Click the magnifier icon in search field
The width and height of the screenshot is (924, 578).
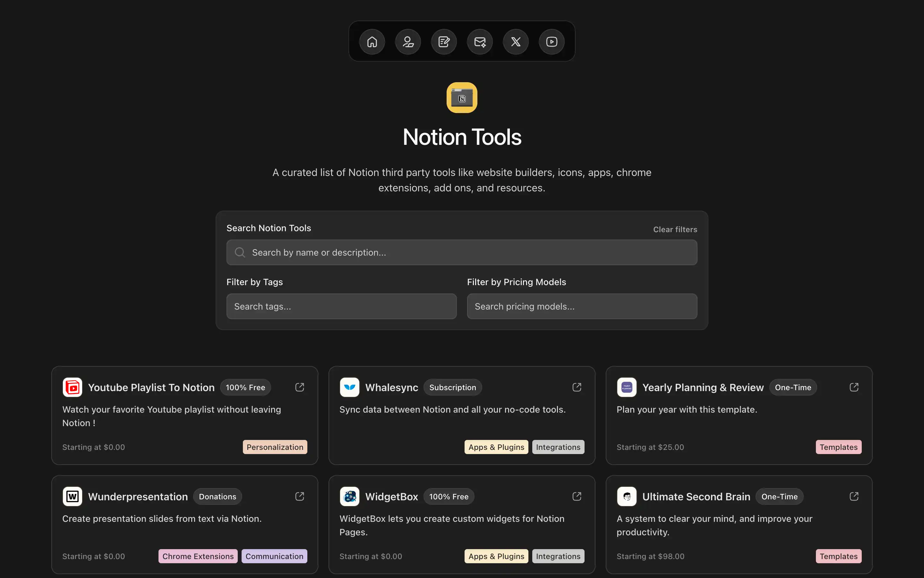240,252
